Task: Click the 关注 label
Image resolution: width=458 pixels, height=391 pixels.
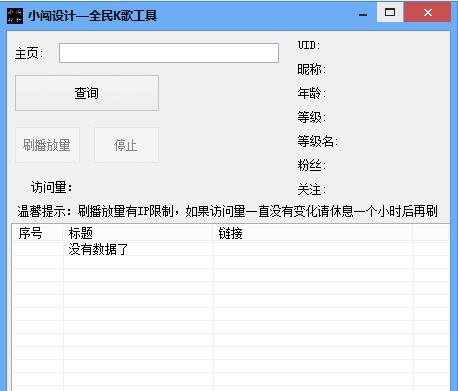Action: point(312,190)
